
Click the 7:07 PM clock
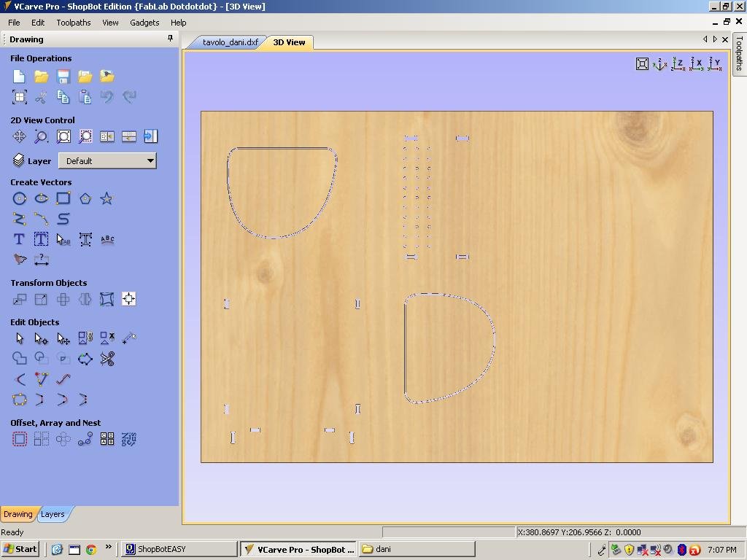pos(722,550)
